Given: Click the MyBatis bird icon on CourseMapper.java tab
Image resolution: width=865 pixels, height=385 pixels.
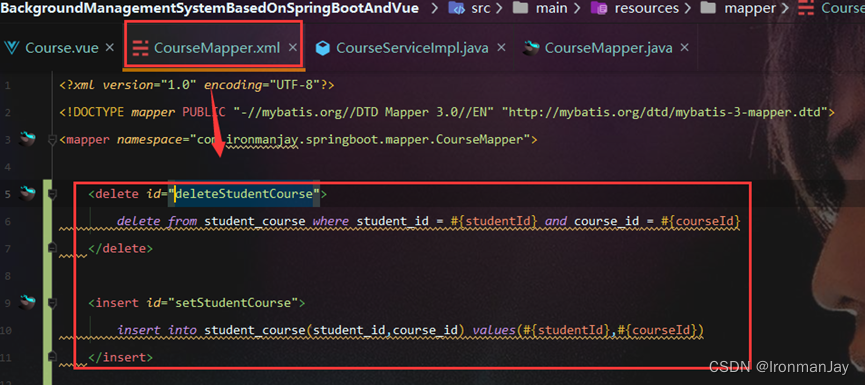Looking at the screenshot, I should pos(531,48).
